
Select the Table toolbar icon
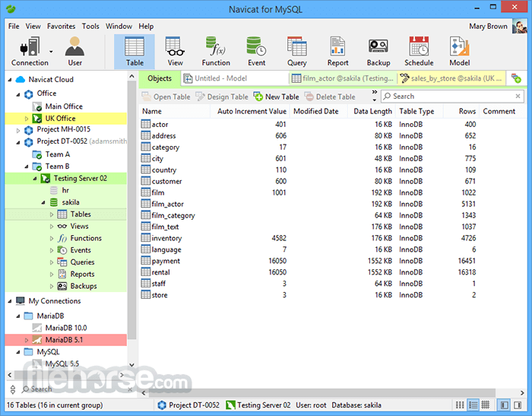135,51
